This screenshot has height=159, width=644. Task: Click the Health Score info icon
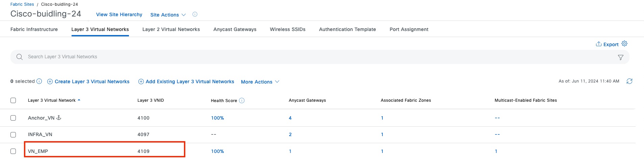coord(242,100)
